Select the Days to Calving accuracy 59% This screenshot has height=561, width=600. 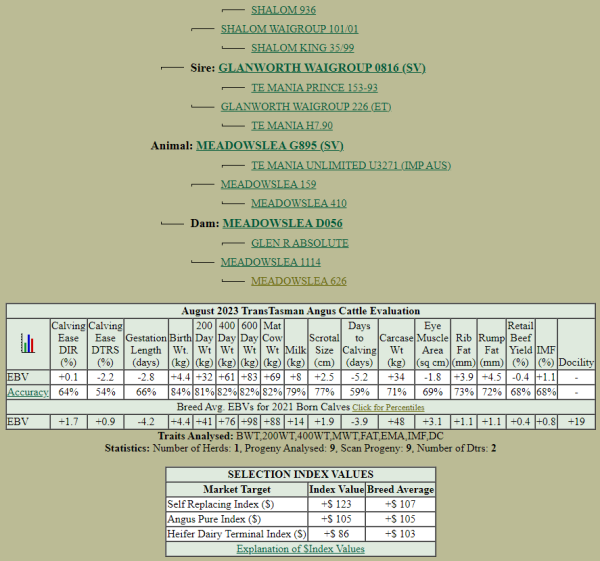pyautogui.click(x=359, y=392)
